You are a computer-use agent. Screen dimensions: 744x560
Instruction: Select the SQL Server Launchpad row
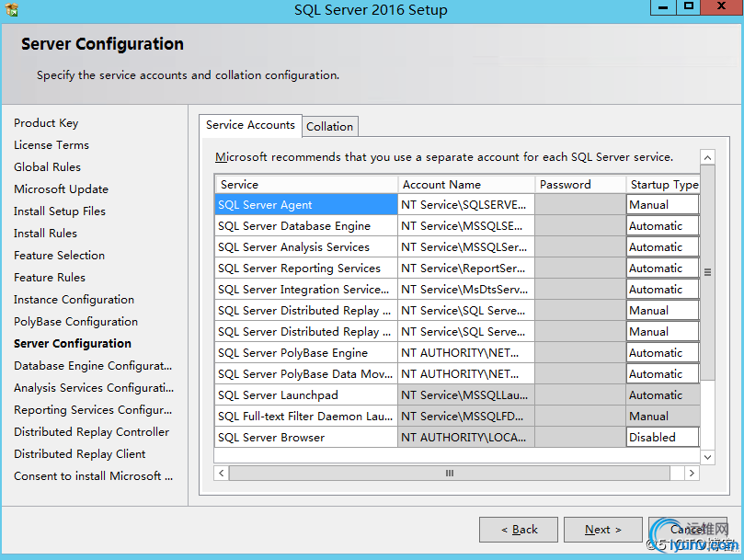(306, 395)
